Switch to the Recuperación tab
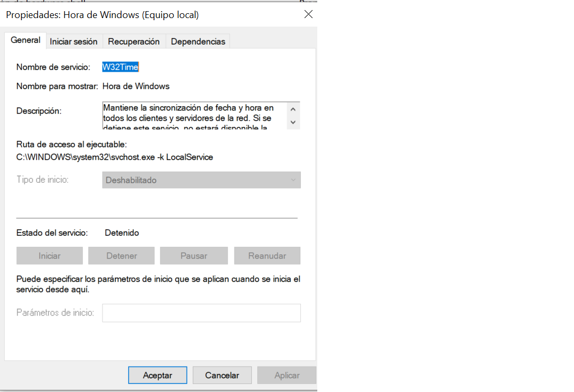 point(133,41)
